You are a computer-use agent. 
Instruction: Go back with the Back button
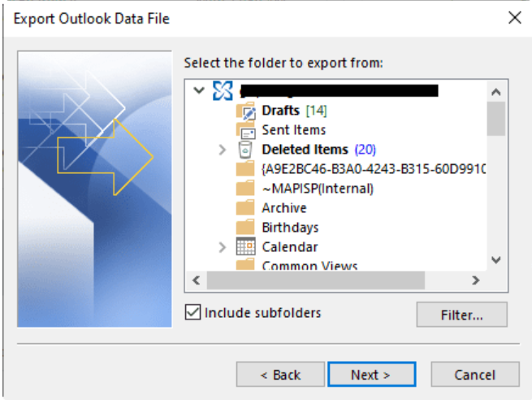click(x=280, y=375)
